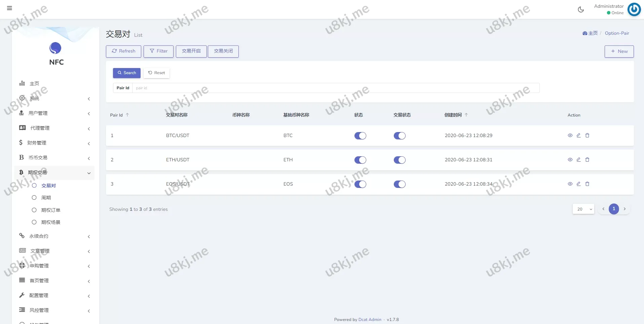The height and width of the screenshot is (324, 644).
Task: Click the Administrator avatar icon
Action: coord(634,9)
